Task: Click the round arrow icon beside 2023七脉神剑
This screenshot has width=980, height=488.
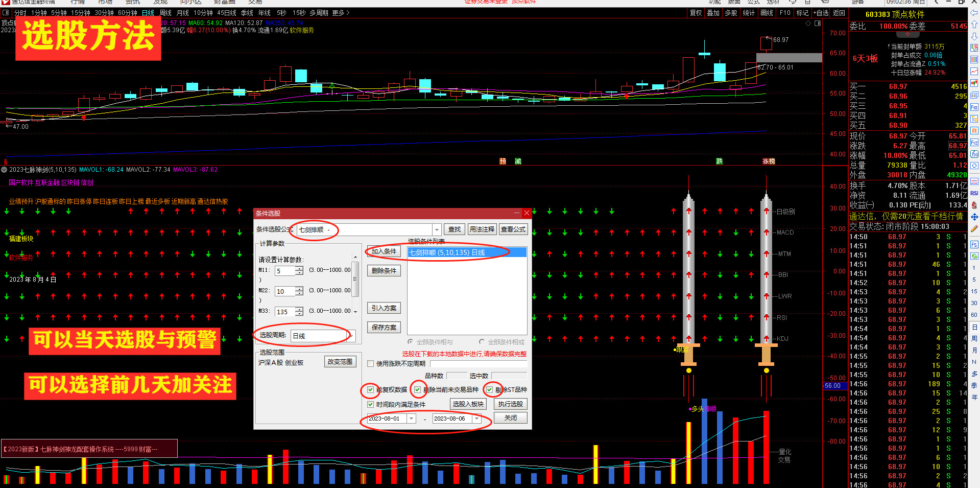Action: [5, 170]
